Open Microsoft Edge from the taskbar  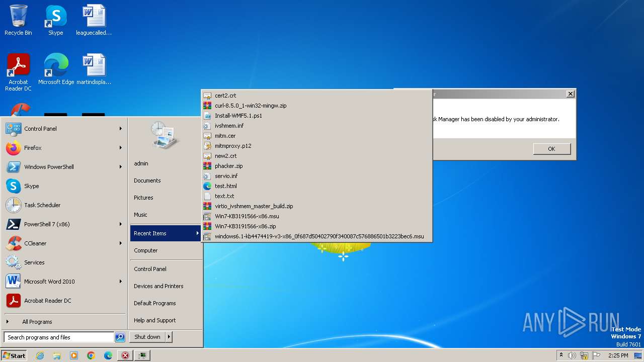pyautogui.click(x=108, y=355)
